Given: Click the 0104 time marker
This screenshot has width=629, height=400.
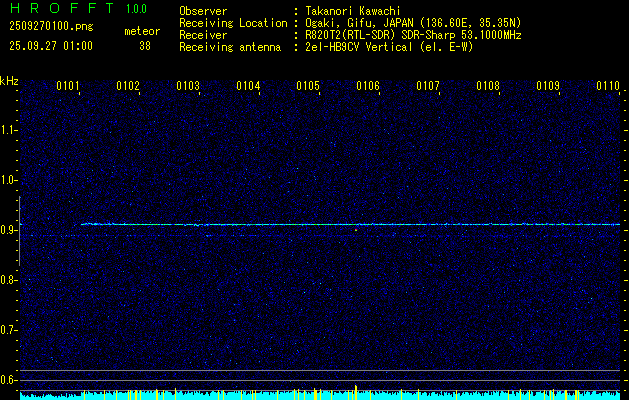Looking at the screenshot, I should [x=248, y=86].
